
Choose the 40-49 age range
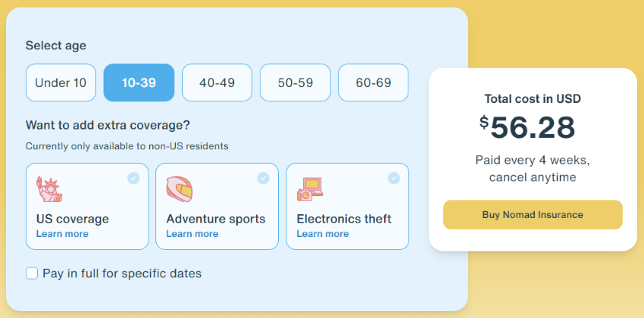pyautogui.click(x=217, y=83)
